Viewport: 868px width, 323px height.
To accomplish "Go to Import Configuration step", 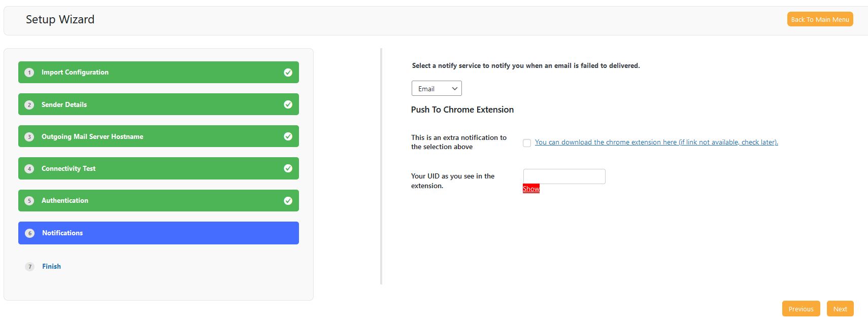I will (158, 72).
